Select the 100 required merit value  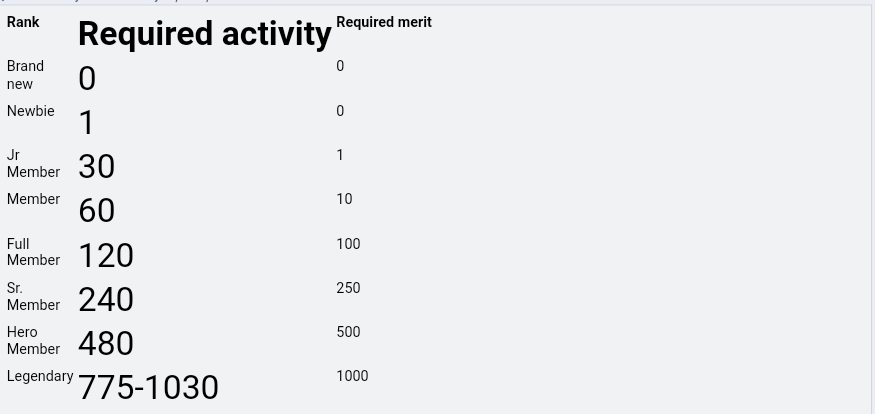click(348, 244)
